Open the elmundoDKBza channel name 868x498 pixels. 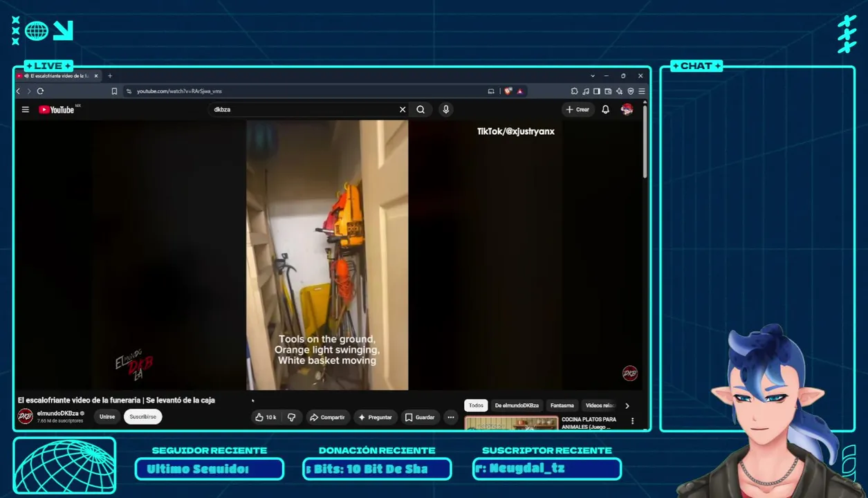[57, 413]
